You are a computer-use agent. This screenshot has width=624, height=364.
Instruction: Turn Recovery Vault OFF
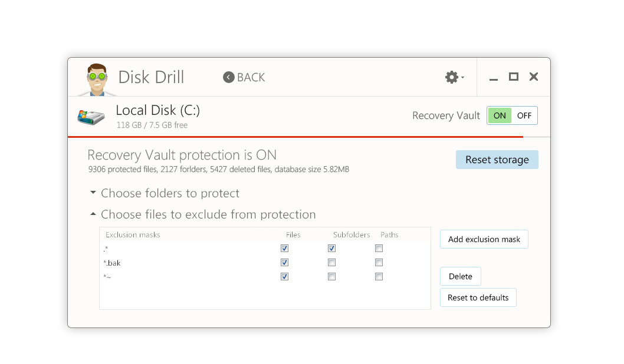tap(524, 115)
